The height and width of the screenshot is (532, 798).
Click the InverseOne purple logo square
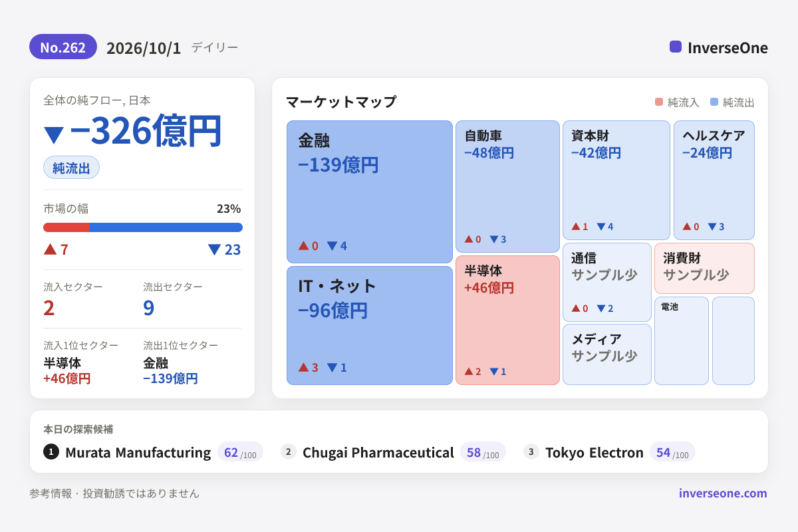point(676,47)
